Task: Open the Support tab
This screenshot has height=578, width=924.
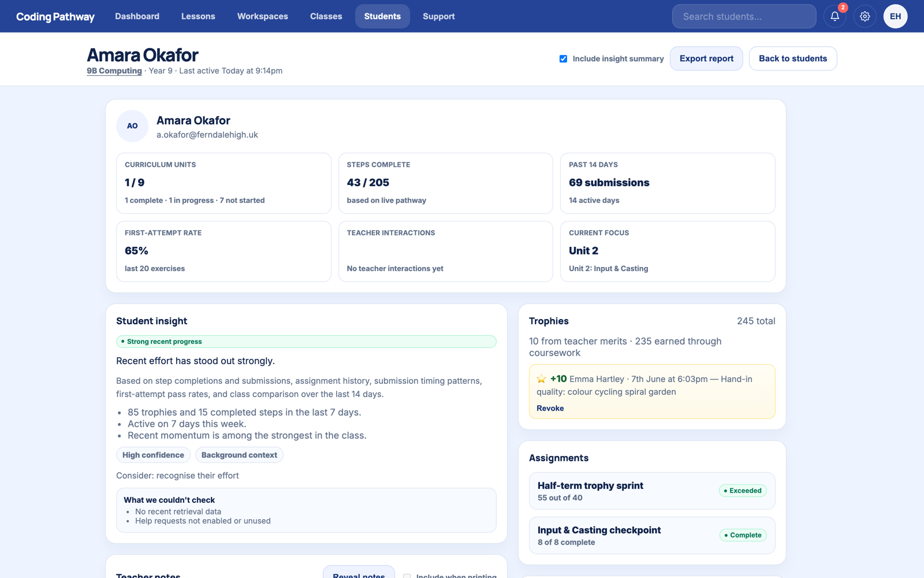Action: click(439, 16)
